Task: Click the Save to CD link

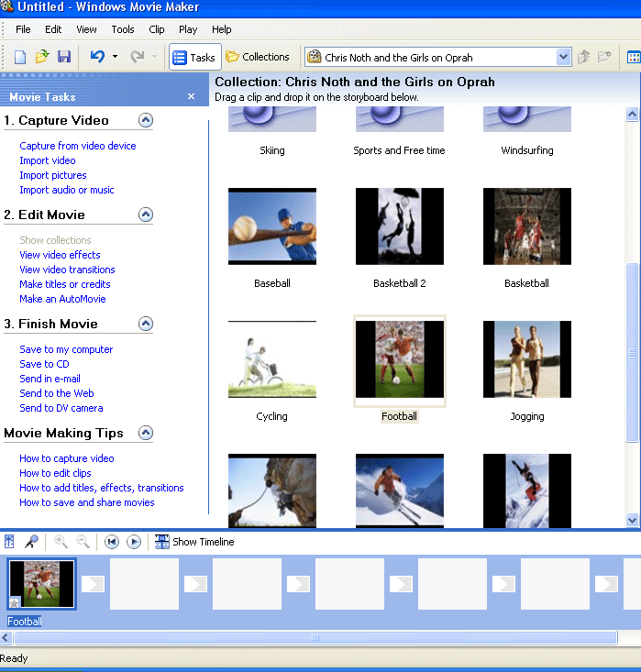Action: point(44,364)
